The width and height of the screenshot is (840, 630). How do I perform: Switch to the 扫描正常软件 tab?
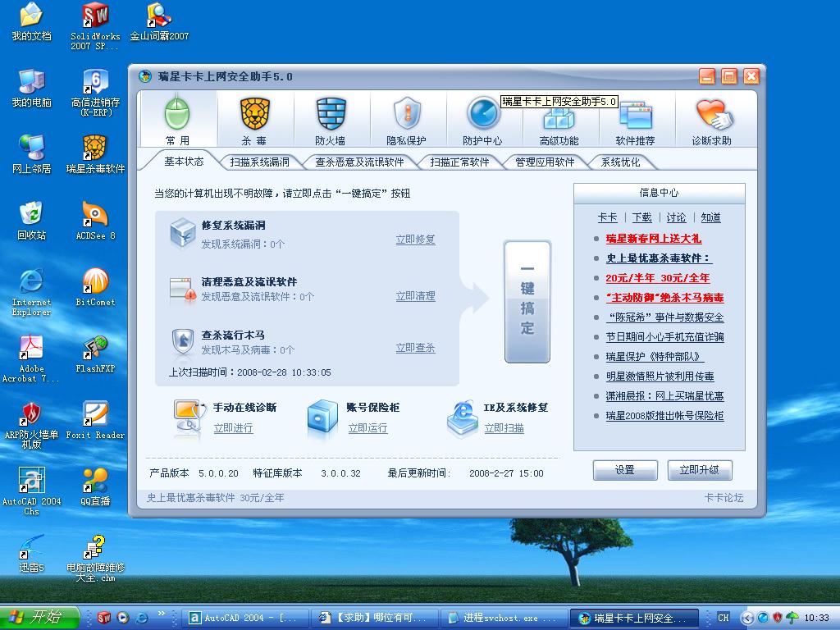point(459,162)
